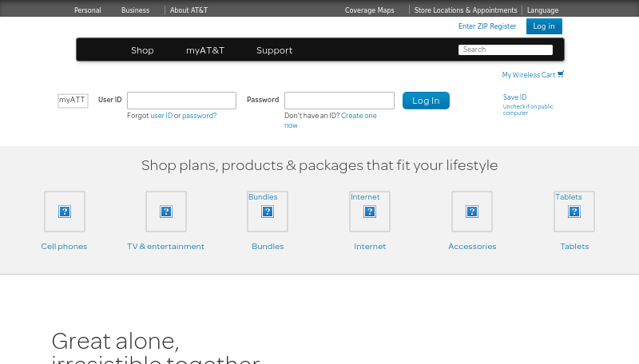The height and width of the screenshot is (364, 639).
Task: Click into the User ID field
Action: click(182, 101)
